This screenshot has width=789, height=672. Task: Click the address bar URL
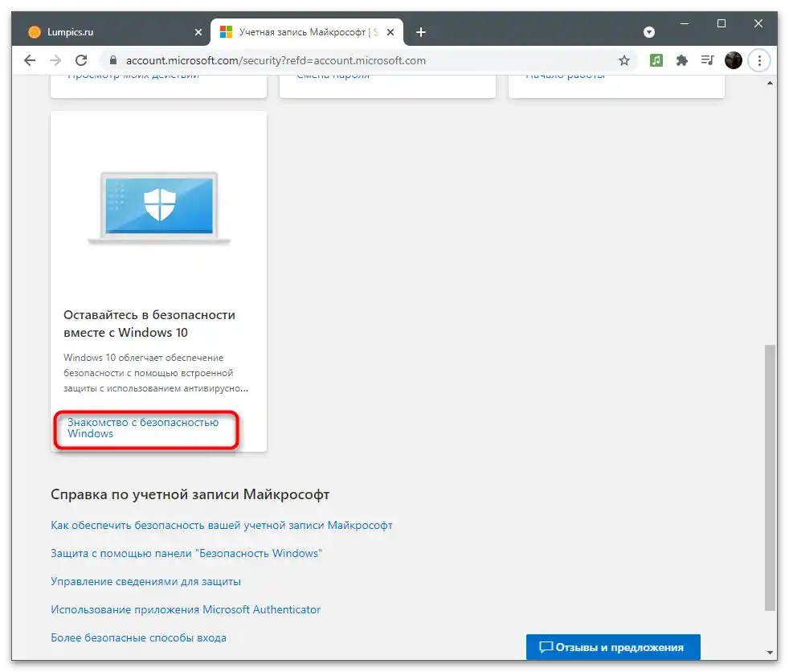tap(276, 60)
